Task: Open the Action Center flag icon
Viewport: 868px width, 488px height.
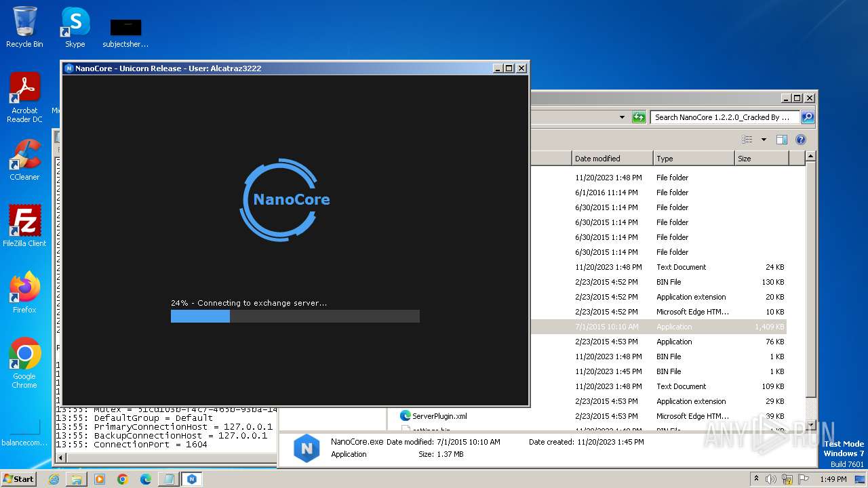Action: 805,479
